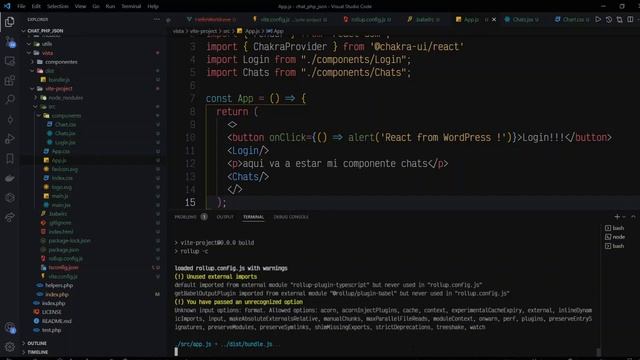Viewport: 640px width, 360px height.
Task: Open Run and Debug view
Action: [x=9, y=139]
